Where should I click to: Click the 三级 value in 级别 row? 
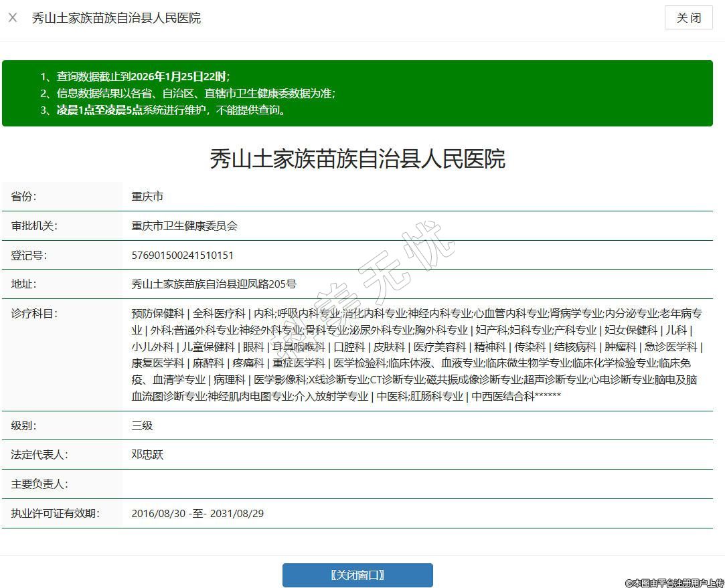click(x=142, y=425)
